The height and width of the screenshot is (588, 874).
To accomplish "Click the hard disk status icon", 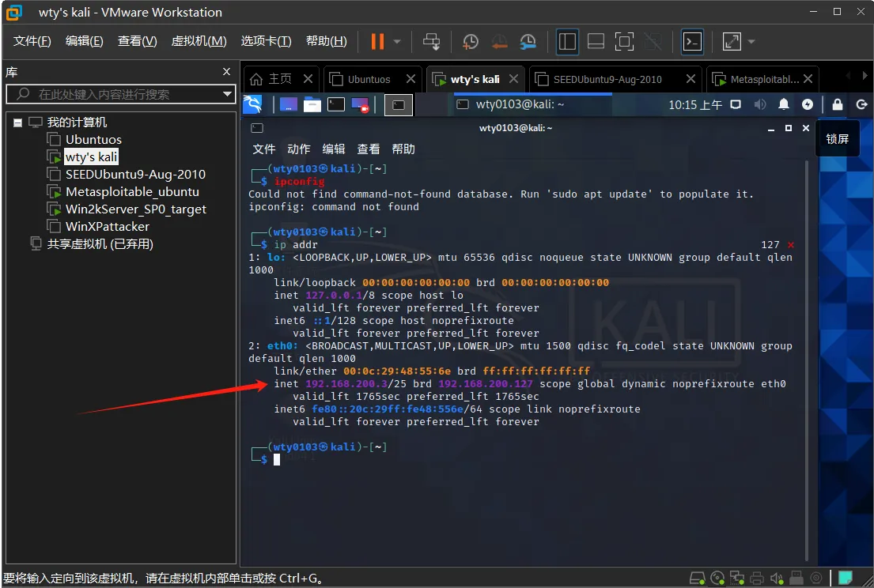I will tap(698, 578).
